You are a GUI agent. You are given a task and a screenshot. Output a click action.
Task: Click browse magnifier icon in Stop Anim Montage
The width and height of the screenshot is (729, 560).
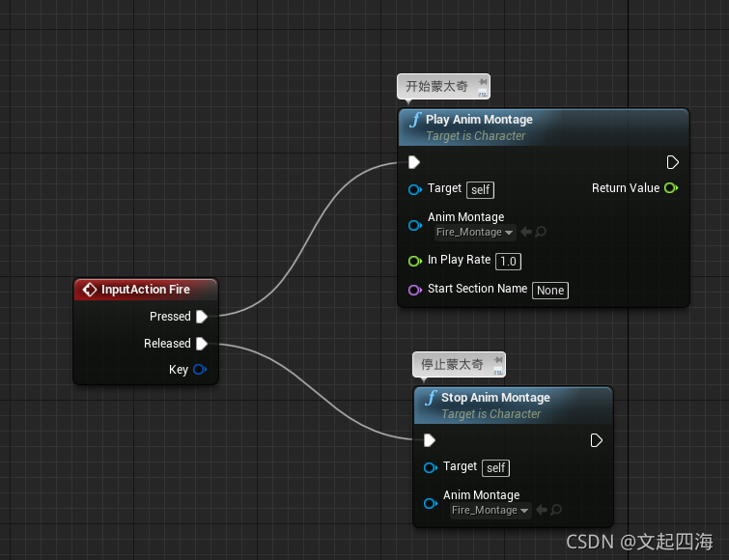click(x=555, y=510)
